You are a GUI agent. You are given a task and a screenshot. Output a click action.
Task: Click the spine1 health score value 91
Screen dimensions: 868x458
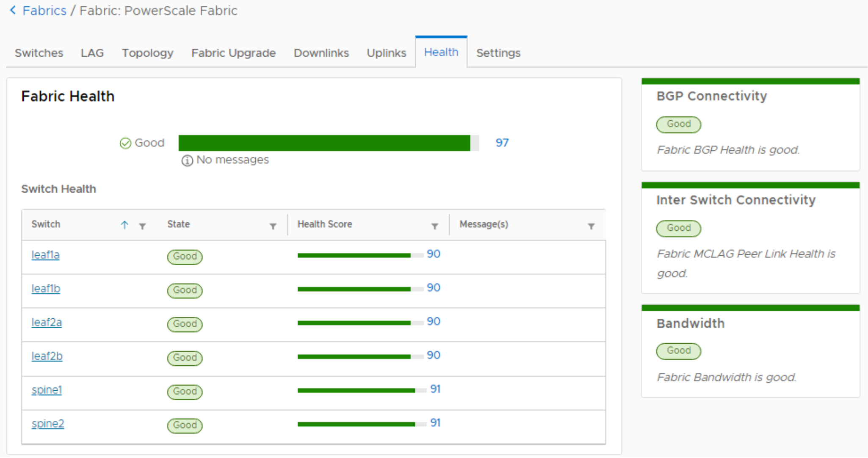[435, 389]
